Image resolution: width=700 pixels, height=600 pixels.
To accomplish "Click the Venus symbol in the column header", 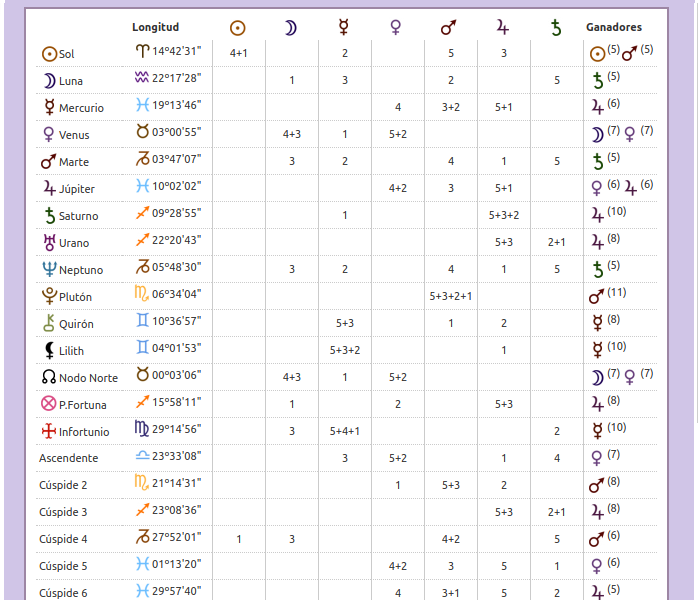I will tap(397, 28).
